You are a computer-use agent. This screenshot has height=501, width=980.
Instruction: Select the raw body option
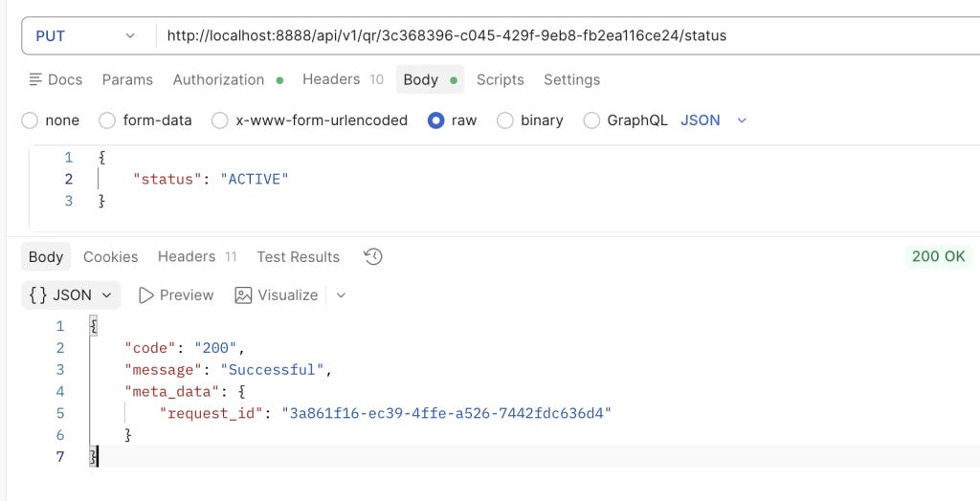453,120
